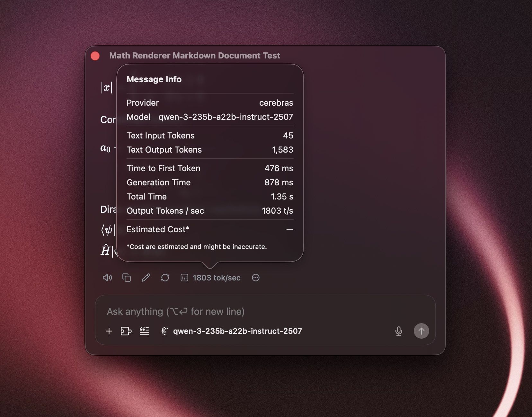Edit the message using the pencil icon
This screenshot has width=532, height=417.
tap(146, 278)
